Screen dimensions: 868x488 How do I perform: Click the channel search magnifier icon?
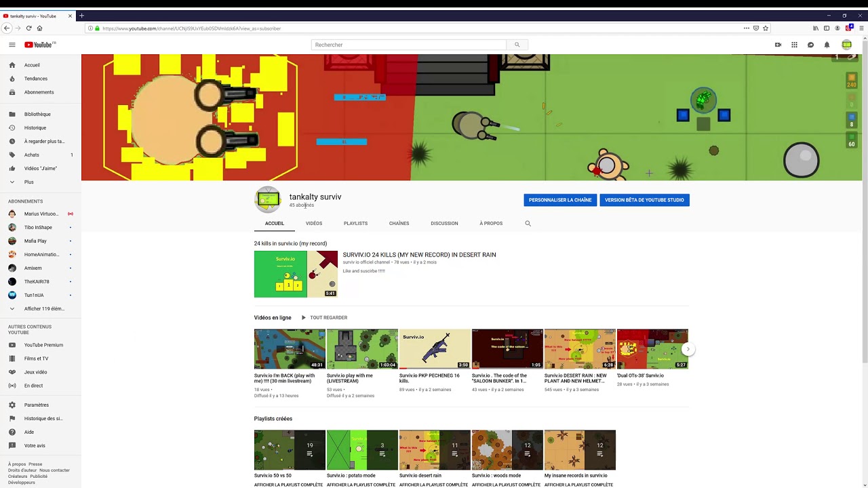click(x=528, y=223)
